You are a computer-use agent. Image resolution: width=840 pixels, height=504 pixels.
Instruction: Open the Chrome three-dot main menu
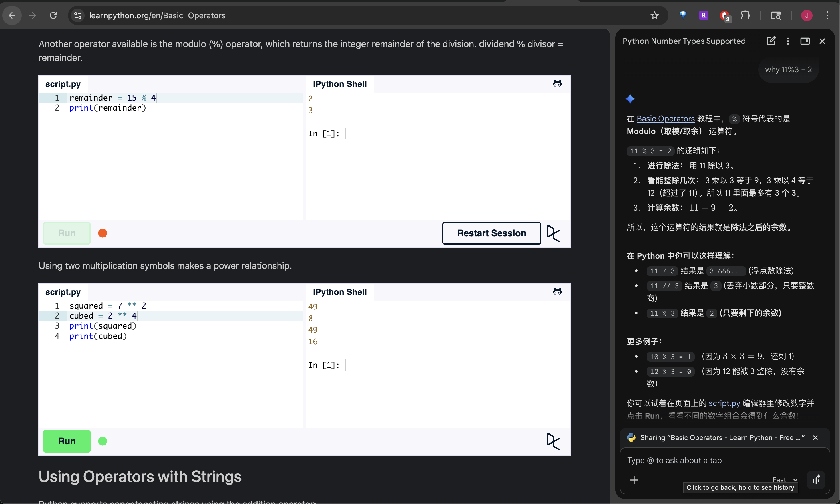(827, 15)
